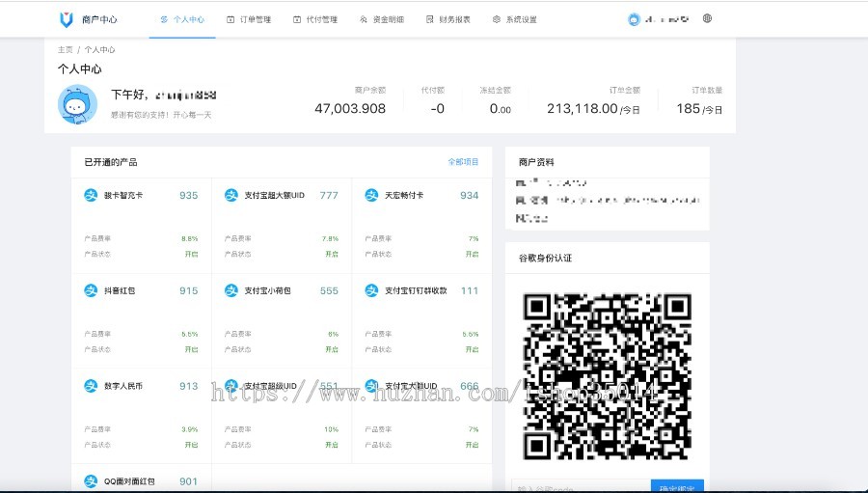
Task: Click the 全部项目 link
Action: click(463, 162)
